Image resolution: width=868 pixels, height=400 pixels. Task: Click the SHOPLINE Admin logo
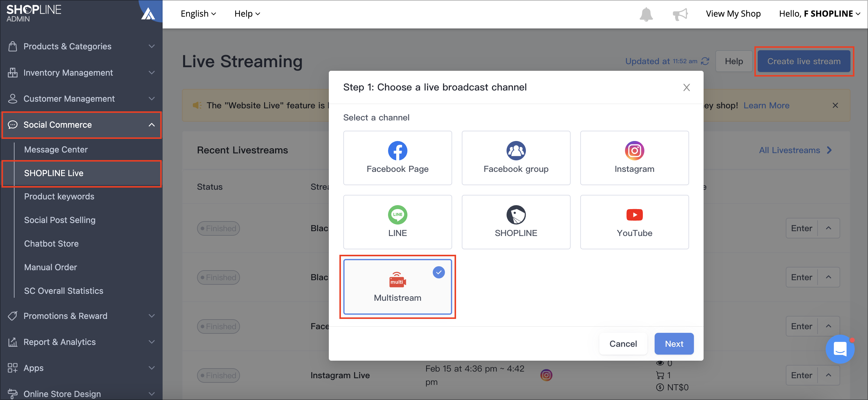click(34, 14)
